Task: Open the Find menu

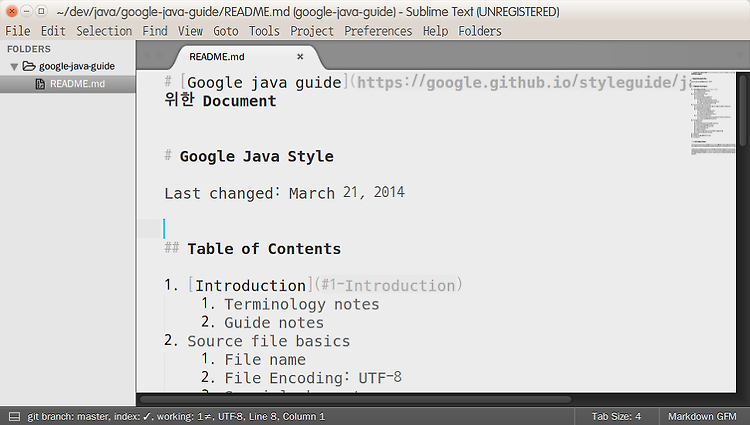Action: [x=155, y=31]
